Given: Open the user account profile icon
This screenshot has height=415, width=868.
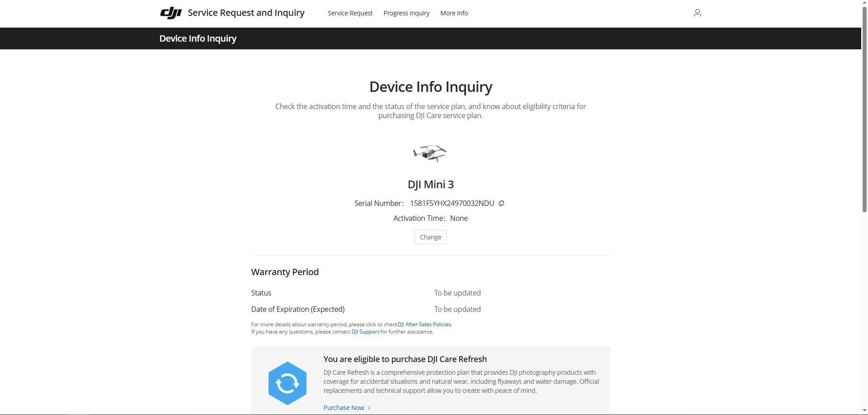Looking at the screenshot, I should point(697,13).
